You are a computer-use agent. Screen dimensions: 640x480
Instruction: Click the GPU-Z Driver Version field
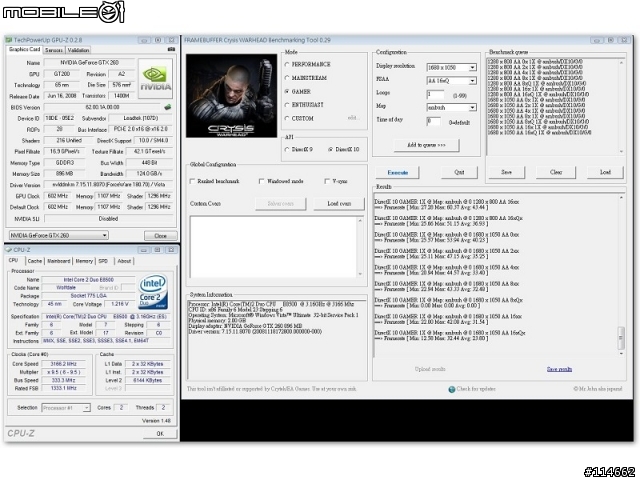click(108, 185)
